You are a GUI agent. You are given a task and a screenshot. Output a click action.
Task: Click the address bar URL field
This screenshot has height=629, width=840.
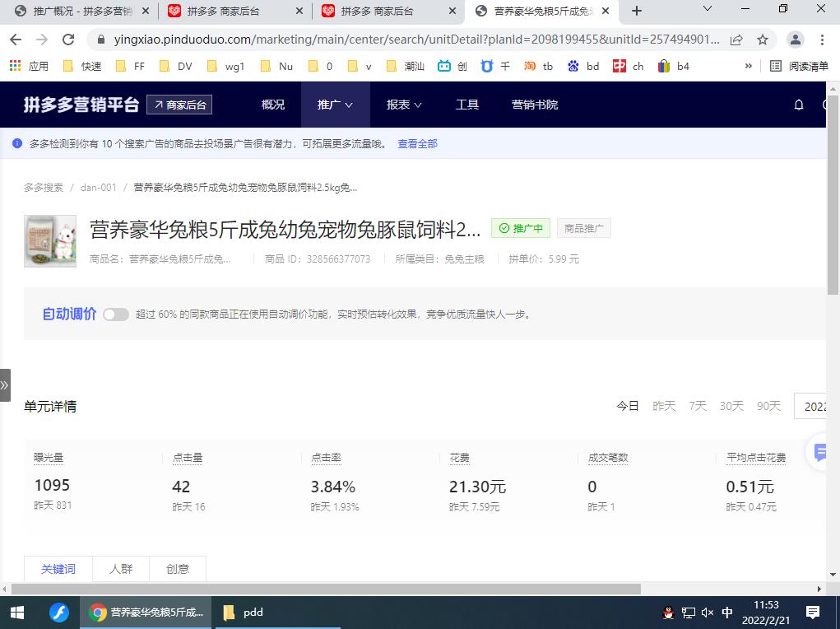coord(417,40)
